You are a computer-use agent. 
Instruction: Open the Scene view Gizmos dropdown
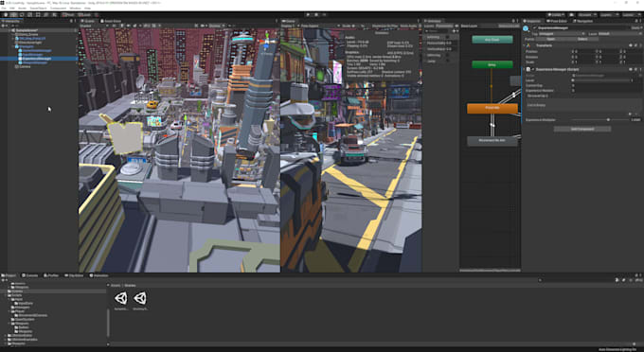[216, 26]
